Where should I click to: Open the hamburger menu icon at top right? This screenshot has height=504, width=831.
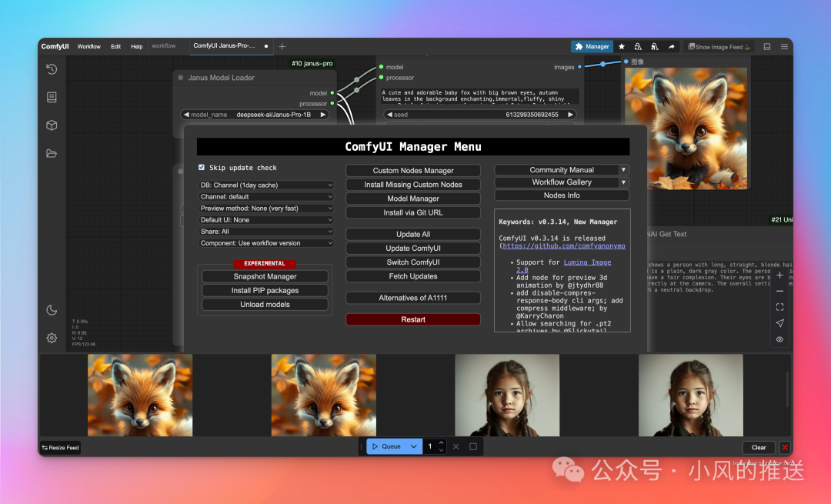tap(784, 47)
